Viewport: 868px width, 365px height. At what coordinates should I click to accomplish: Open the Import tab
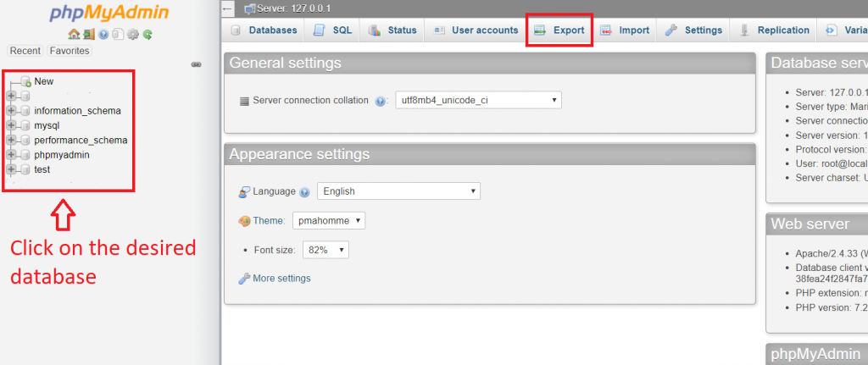[625, 30]
